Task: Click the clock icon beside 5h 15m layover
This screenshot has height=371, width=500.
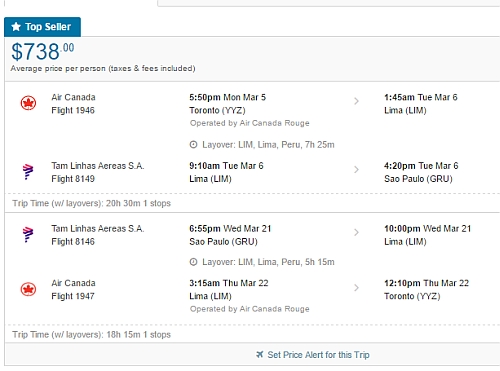Action: 193,262
